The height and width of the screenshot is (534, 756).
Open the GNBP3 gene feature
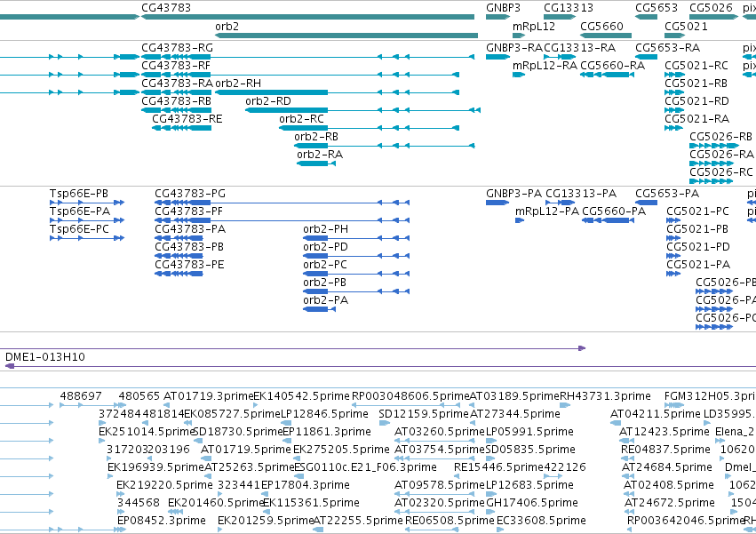point(497,17)
